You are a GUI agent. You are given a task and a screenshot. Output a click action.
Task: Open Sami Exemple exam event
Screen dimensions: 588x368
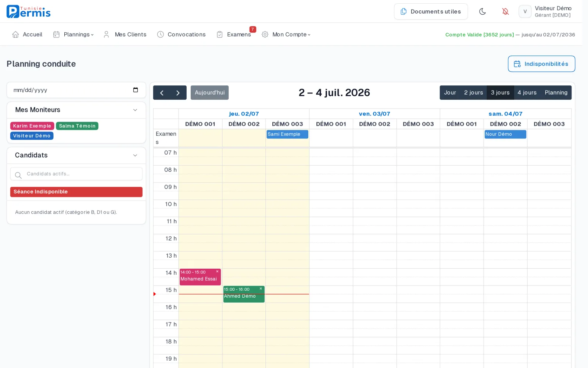click(287, 134)
